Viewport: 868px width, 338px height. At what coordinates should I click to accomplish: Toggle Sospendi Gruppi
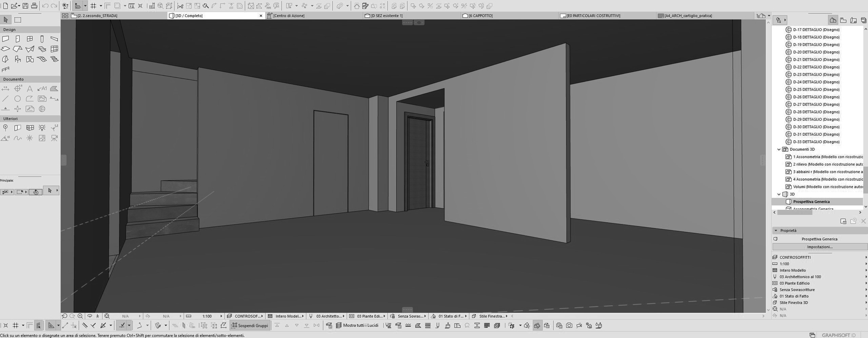point(250,325)
